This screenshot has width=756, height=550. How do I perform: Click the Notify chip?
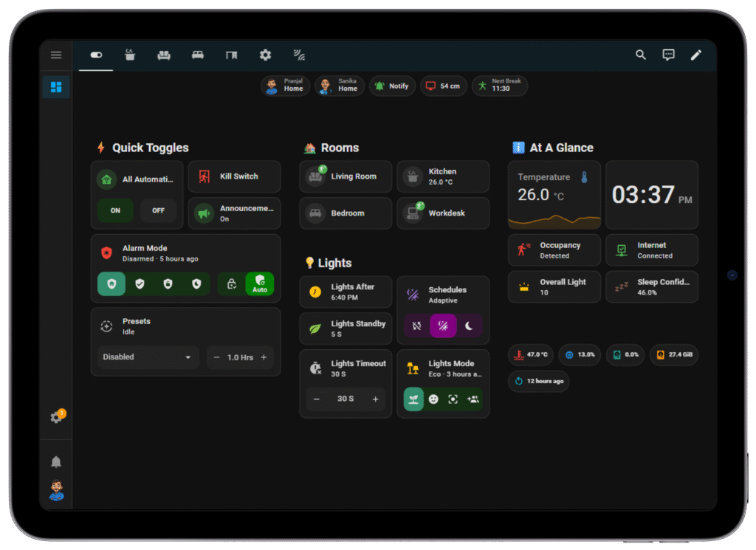(392, 86)
